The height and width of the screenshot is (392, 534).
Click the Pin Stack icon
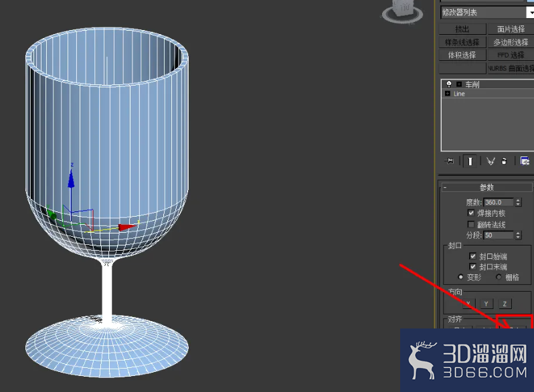tap(449, 161)
